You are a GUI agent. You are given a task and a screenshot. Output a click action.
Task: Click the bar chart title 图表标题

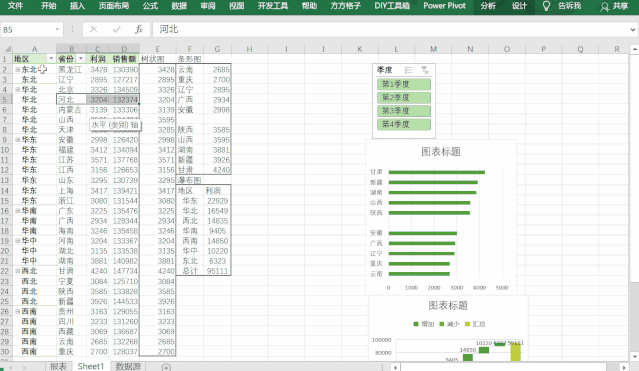click(x=441, y=152)
